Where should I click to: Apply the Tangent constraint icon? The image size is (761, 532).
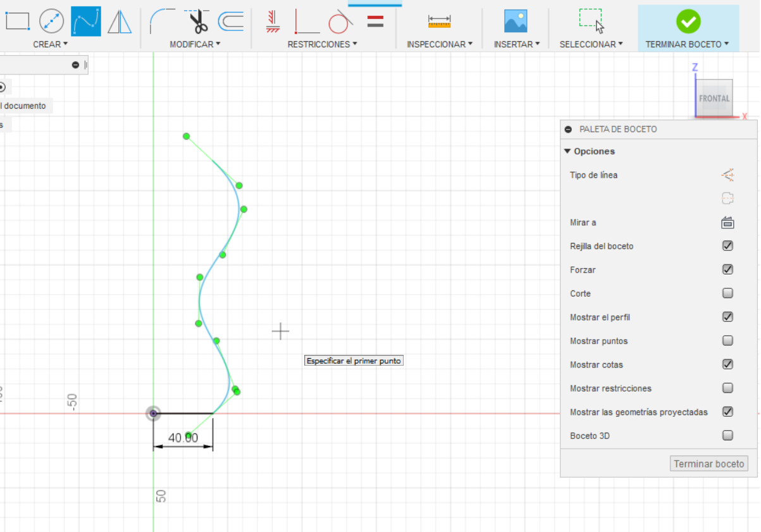point(341,22)
